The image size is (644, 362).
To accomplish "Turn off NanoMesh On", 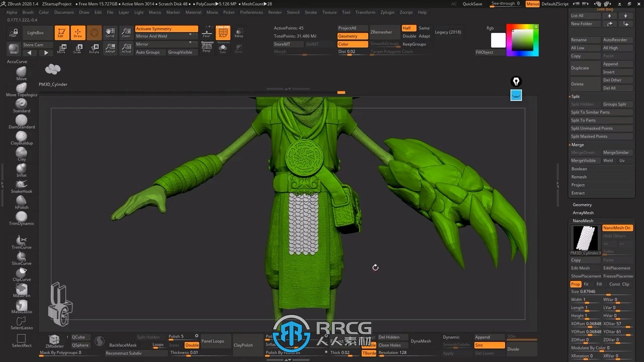I will 617,228.
